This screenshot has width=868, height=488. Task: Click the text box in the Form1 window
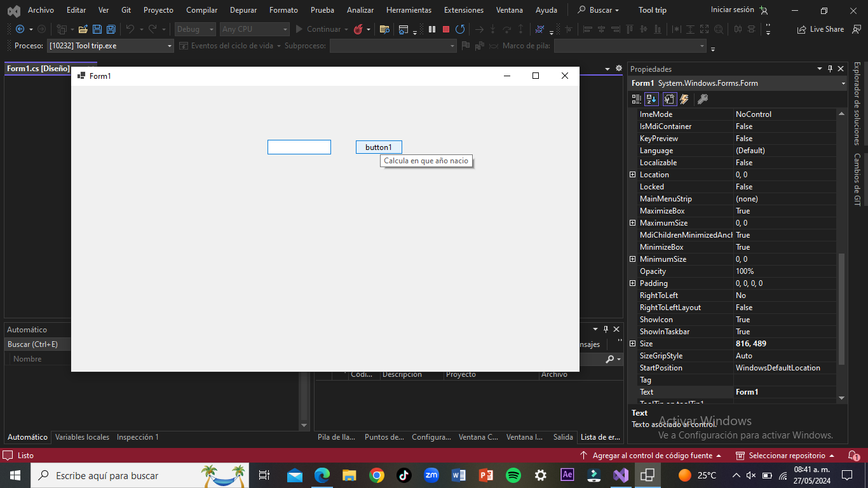coord(299,147)
